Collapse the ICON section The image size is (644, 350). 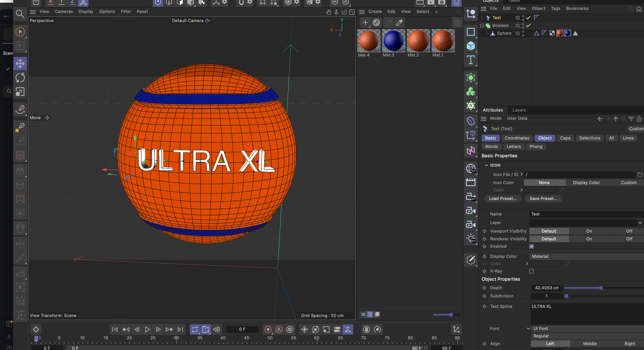(x=486, y=165)
